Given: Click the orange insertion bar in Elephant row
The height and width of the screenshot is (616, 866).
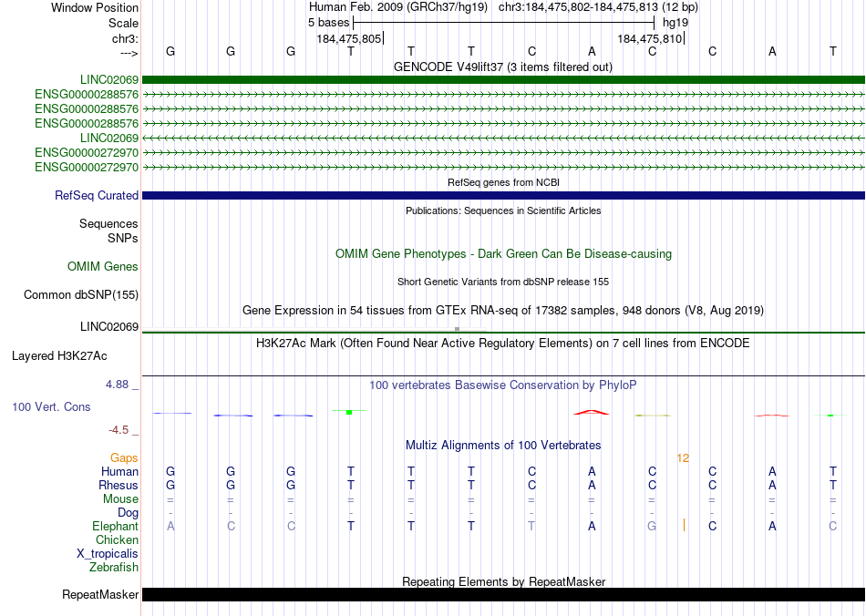Looking at the screenshot, I should [684, 525].
